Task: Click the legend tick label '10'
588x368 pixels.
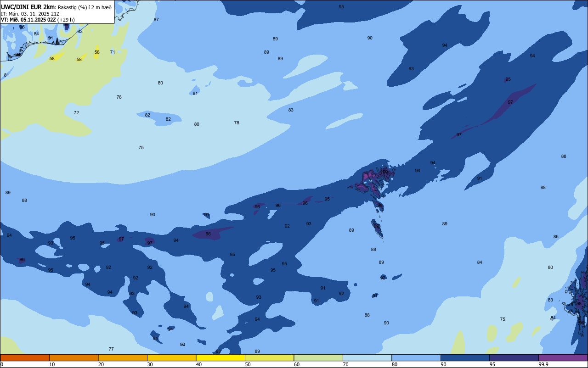Action: [52, 364]
